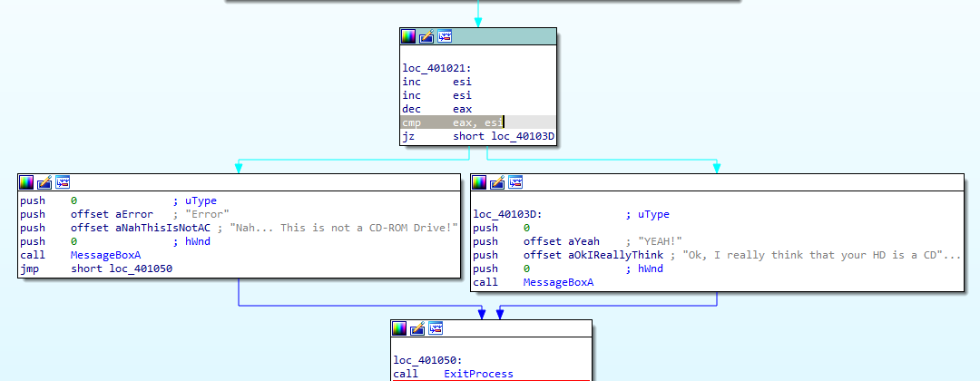Click the group-nodes icon on the aError node
This screenshot has height=381, width=980.
pyautogui.click(x=63, y=182)
